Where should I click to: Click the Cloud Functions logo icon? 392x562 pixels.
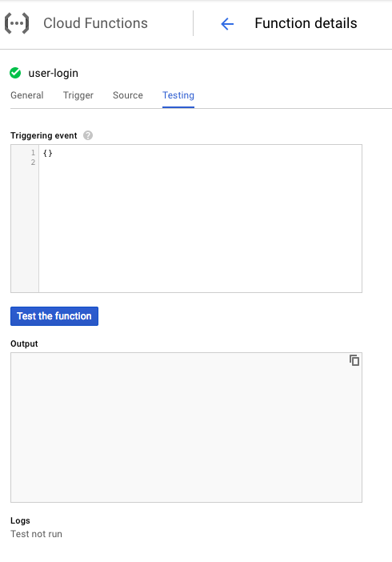tap(17, 23)
